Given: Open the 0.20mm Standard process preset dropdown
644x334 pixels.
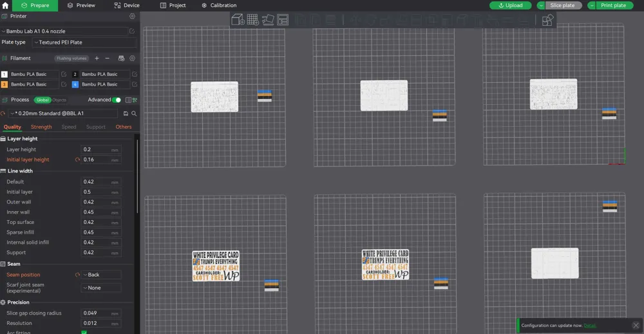Looking at the screenshot, I should (x=63, y=113).
